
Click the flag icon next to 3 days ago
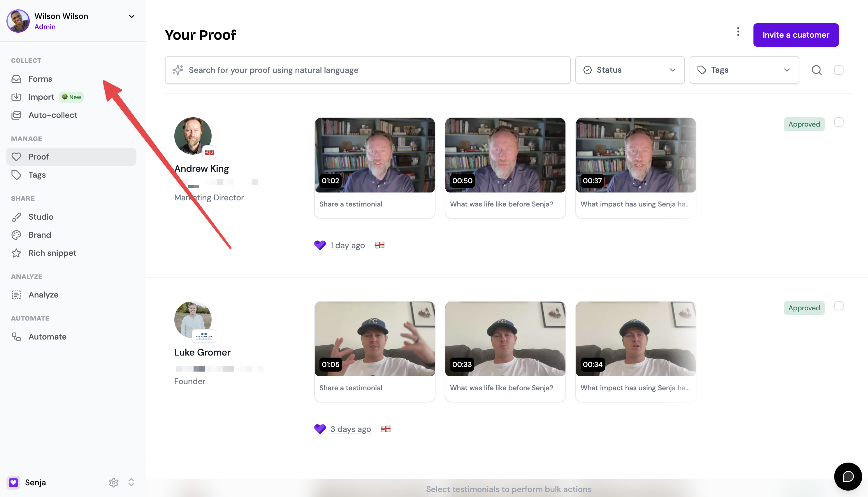pos(386,429)
